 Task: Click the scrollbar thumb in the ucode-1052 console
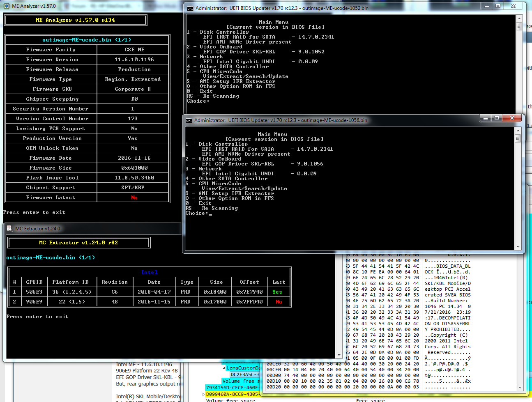[519, 26]
